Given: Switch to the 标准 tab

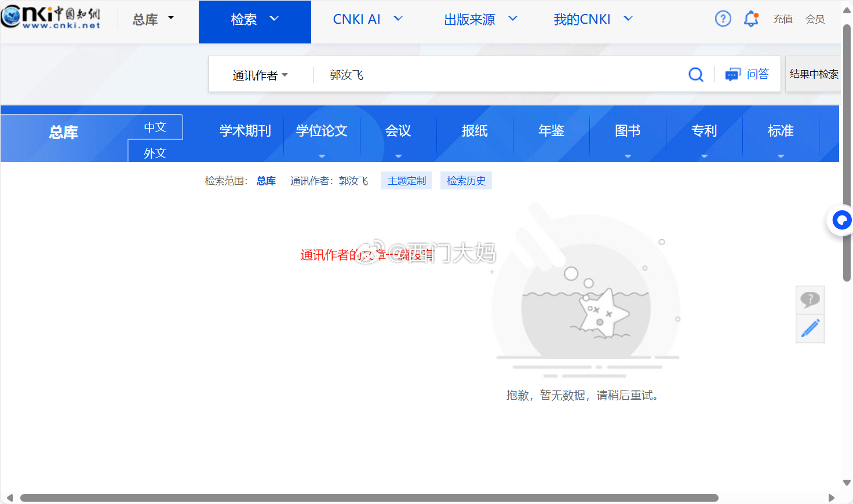Looking at the screenshot, I should point(781,131).
